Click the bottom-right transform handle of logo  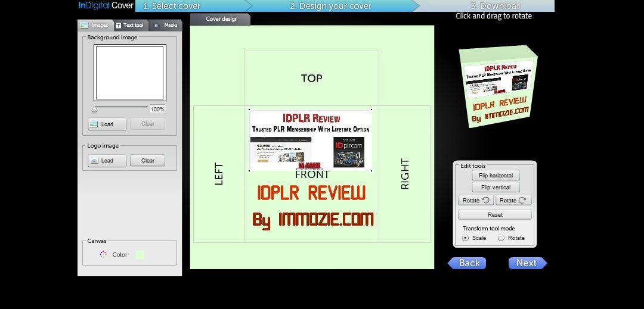coord(371,171)
